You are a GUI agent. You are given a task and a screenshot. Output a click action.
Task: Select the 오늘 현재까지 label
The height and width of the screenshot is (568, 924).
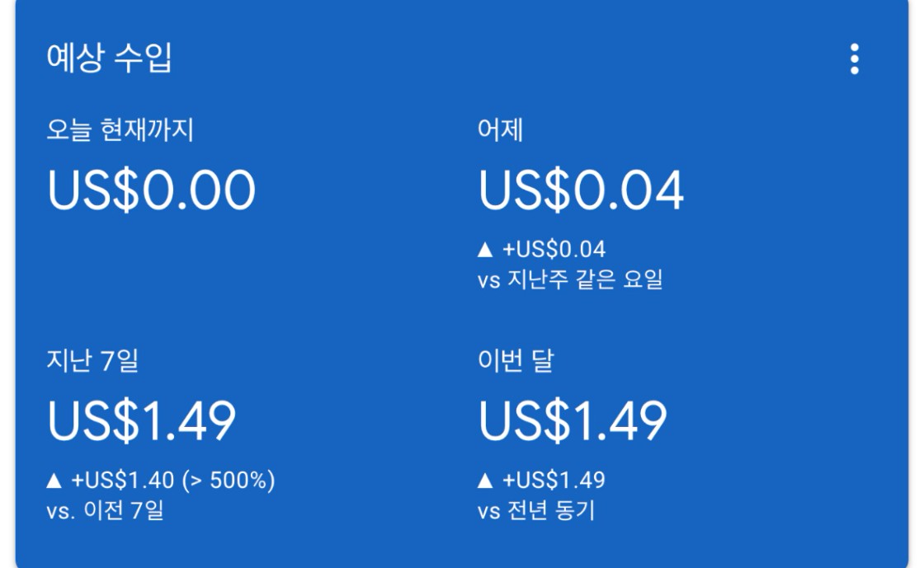[120, 132]
